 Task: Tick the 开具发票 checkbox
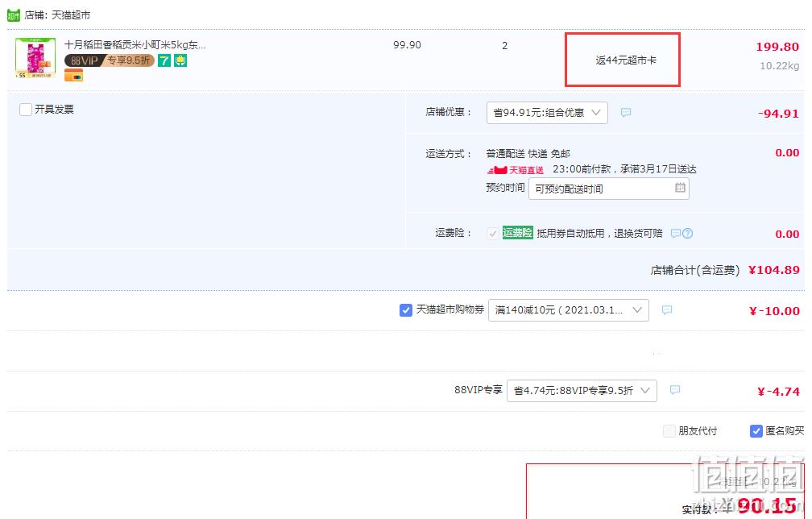26,110
